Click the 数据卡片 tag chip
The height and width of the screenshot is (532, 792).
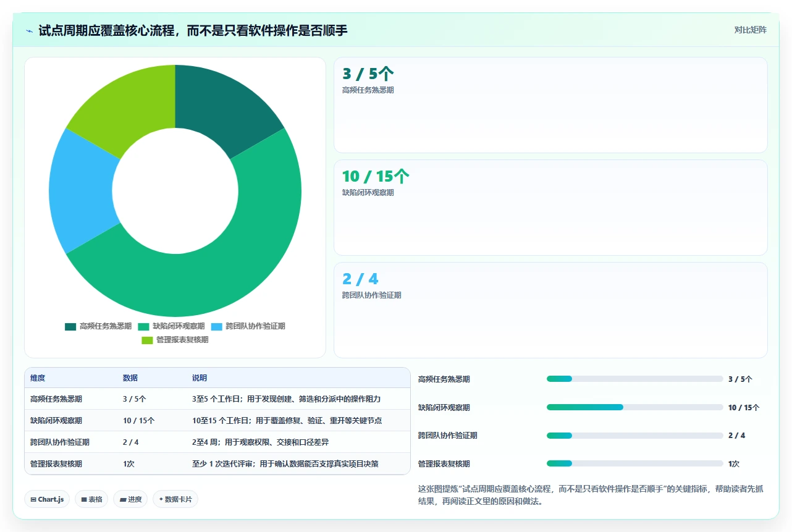(x=175, y=499)
